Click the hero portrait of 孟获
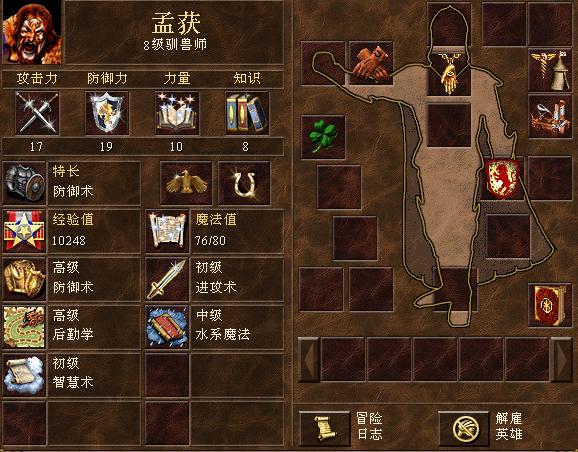The height and width of the screenshot is (452, 578). [x=32, y=32]
